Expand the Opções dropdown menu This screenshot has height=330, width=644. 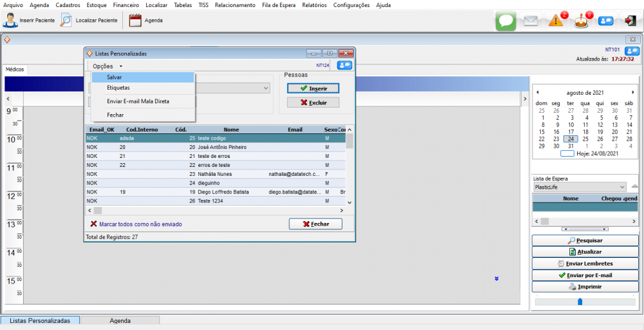(x=107, y=66)
